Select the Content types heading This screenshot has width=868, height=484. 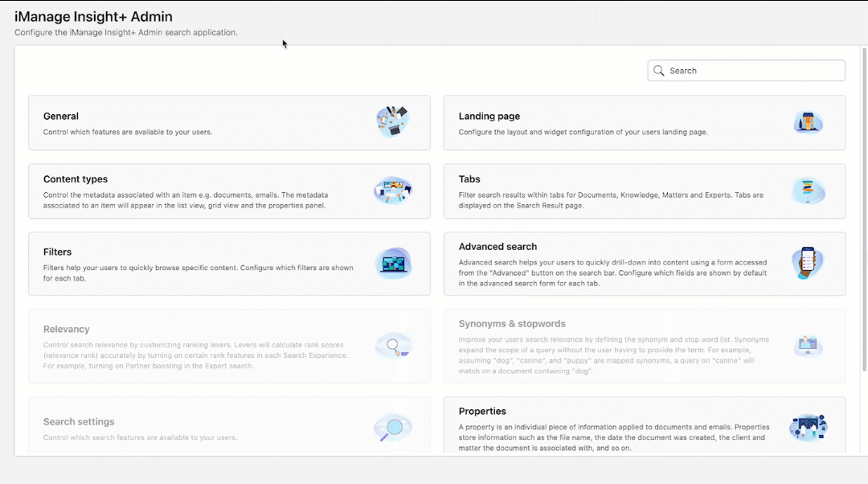point(76,179)
